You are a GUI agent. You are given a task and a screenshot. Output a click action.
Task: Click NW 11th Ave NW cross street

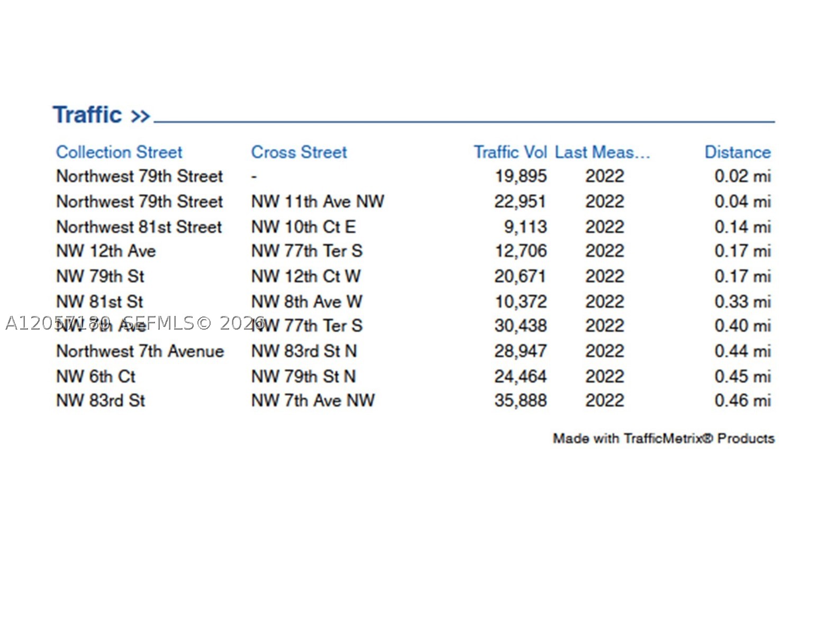coord(318,202)
